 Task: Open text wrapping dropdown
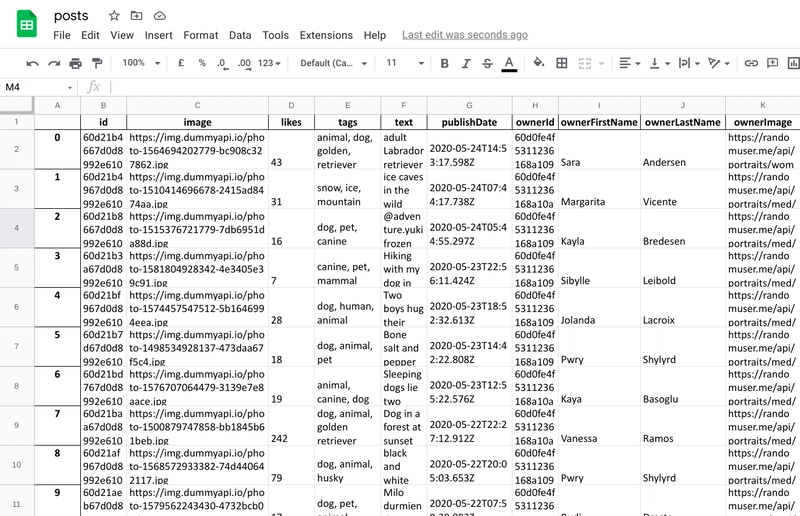pyautogui.click(x=689, y=63)
